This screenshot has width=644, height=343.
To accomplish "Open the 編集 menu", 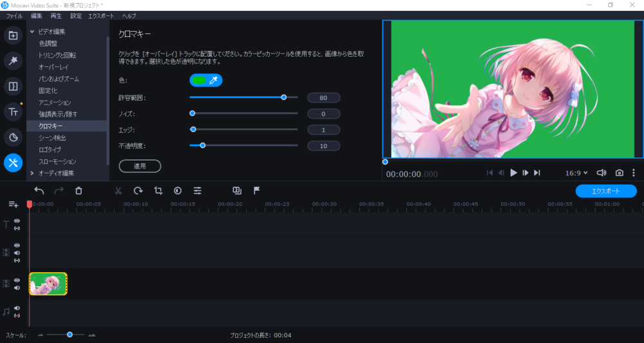I will (x=37, y=16).
